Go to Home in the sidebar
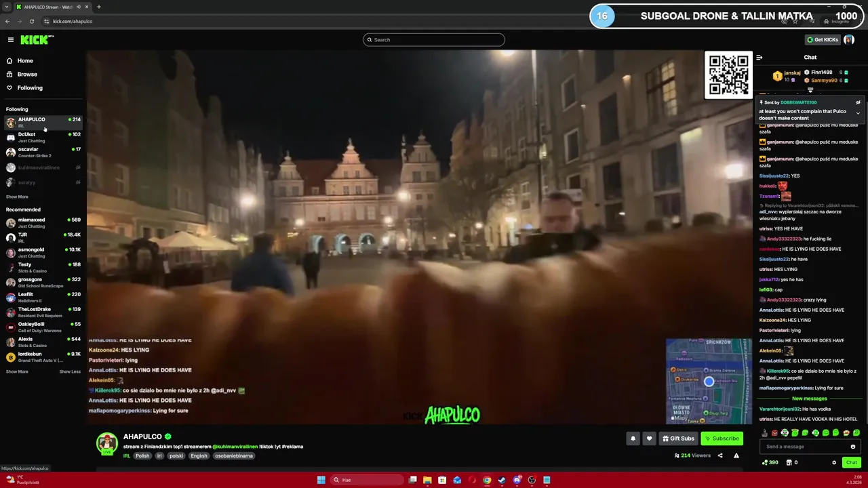Screen dimensions: 868x488 (x=25, y=61)
